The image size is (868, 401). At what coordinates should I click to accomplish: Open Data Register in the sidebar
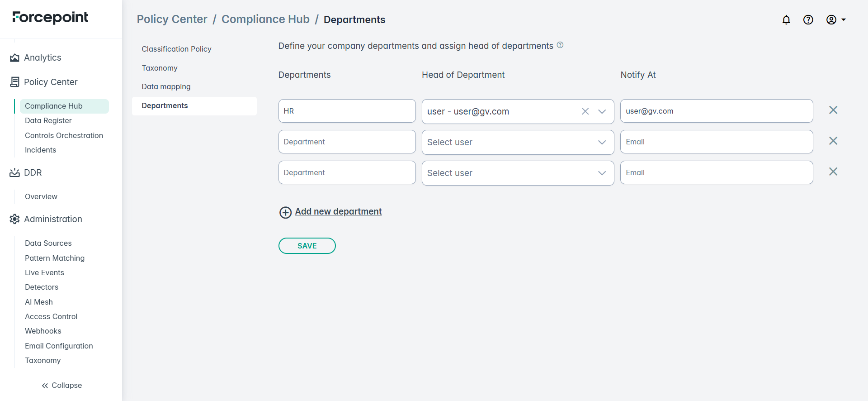click(x=48, y=120)
